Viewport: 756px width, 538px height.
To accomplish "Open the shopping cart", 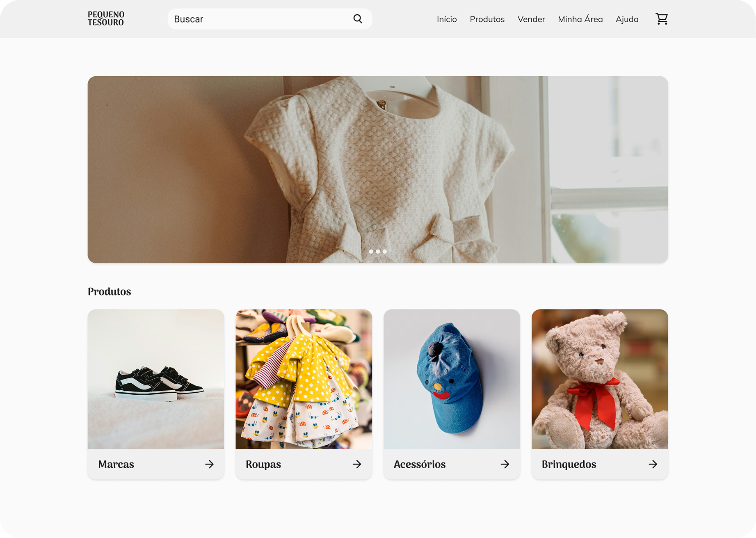I will [x=661, y=19].
